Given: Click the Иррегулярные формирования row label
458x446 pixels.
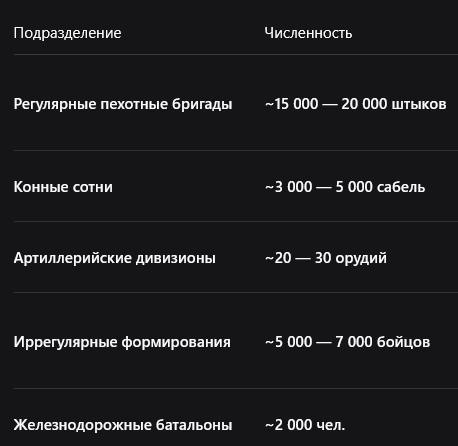Looking at the screenshot, I should click(122, 342).
